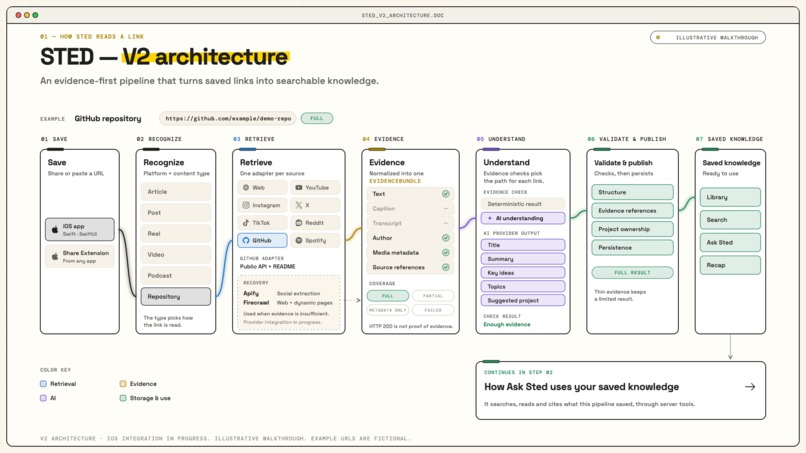The image size is (806, 453).
Task: Click the Title output field
Action: click(x=523, y=245)
